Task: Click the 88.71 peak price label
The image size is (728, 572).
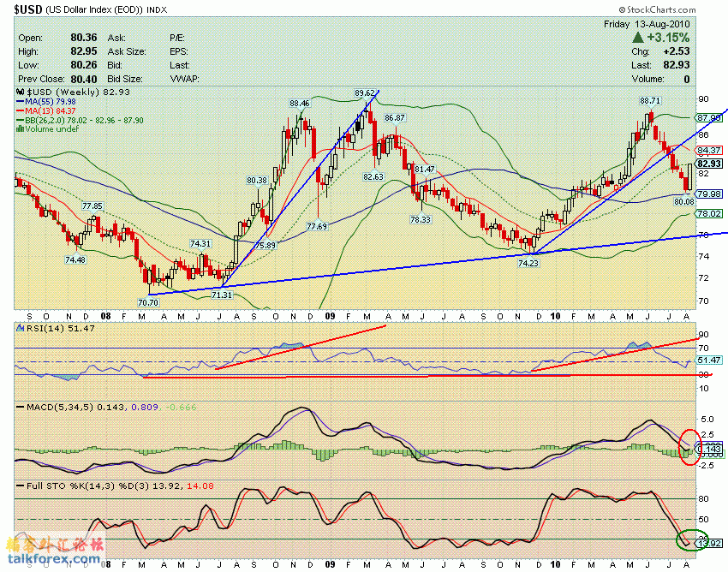Action: pyautogui.click(x=650, y=101)
